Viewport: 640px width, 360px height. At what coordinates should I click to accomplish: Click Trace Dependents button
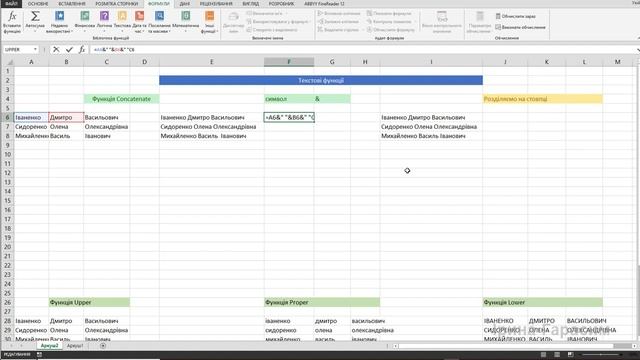[339, 22]
